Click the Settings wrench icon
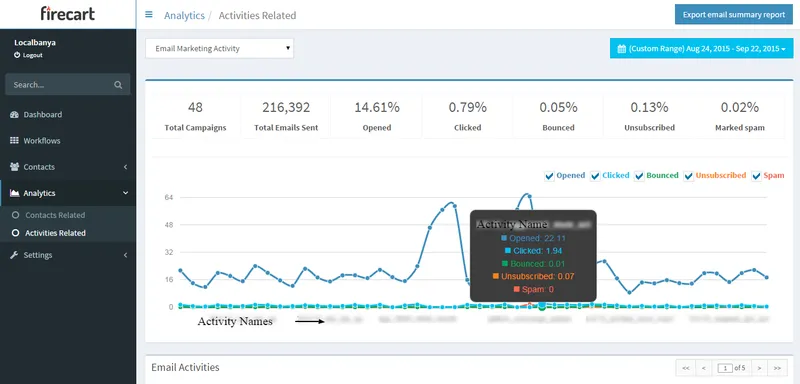Image resolution: width=800 pixels, height=384 pixels. [x=14, y=255]
